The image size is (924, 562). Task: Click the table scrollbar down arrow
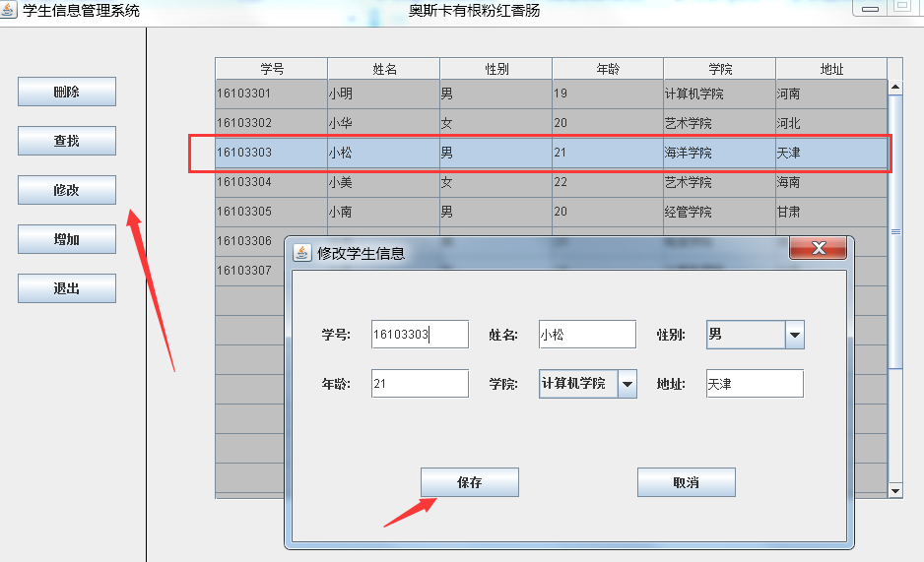(x=895, y=491)
